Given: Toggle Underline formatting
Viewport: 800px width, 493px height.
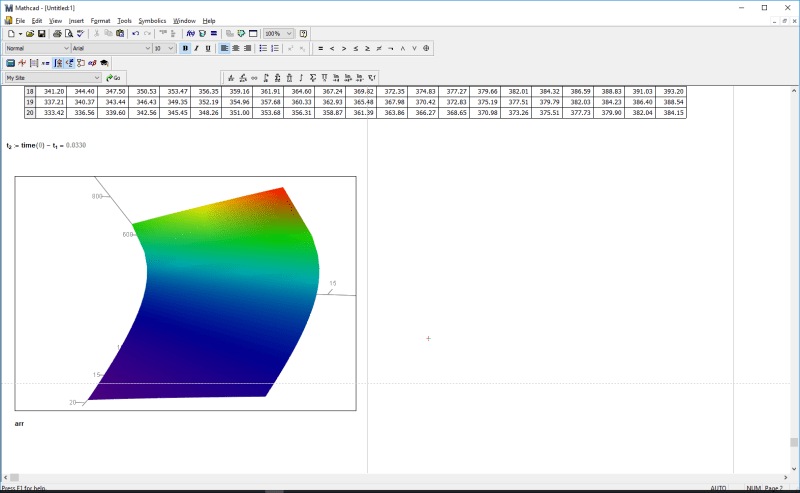Looking at the screenshot, I should (x=208, y=48).
